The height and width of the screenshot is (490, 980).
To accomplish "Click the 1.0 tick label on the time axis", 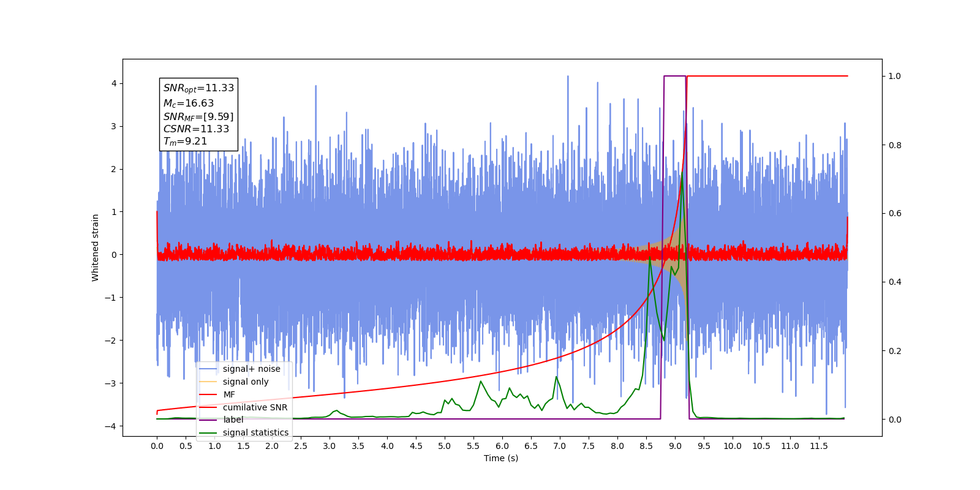I will pos(214,446).
